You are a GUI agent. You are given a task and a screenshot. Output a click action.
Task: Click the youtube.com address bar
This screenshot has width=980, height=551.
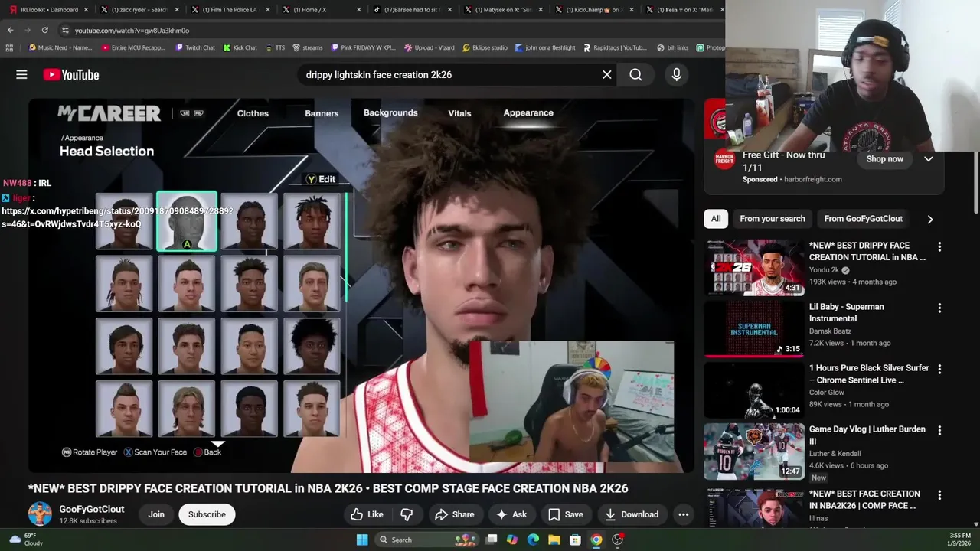click(x=390, y=30)
